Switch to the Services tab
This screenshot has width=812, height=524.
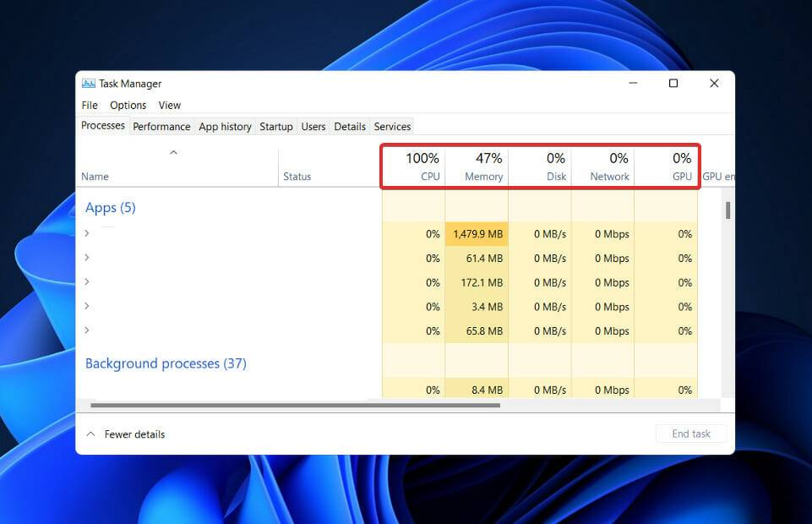coord(392,126)
